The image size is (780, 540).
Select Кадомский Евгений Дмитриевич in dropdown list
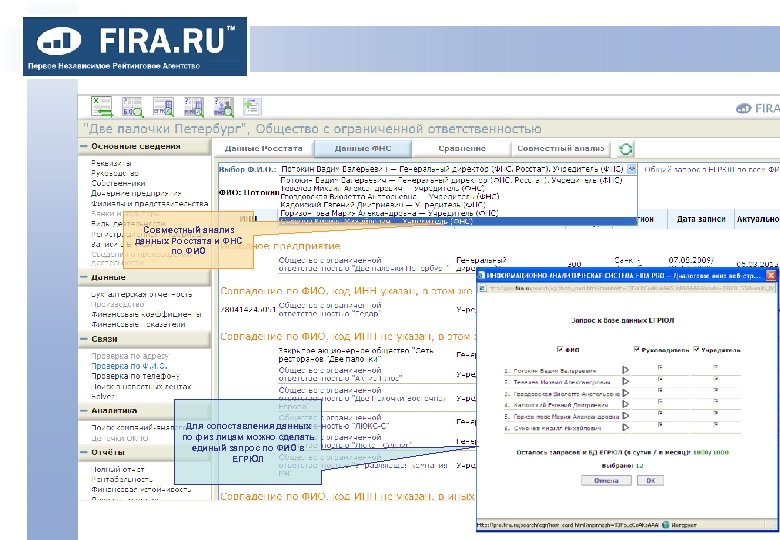[458, 204]
